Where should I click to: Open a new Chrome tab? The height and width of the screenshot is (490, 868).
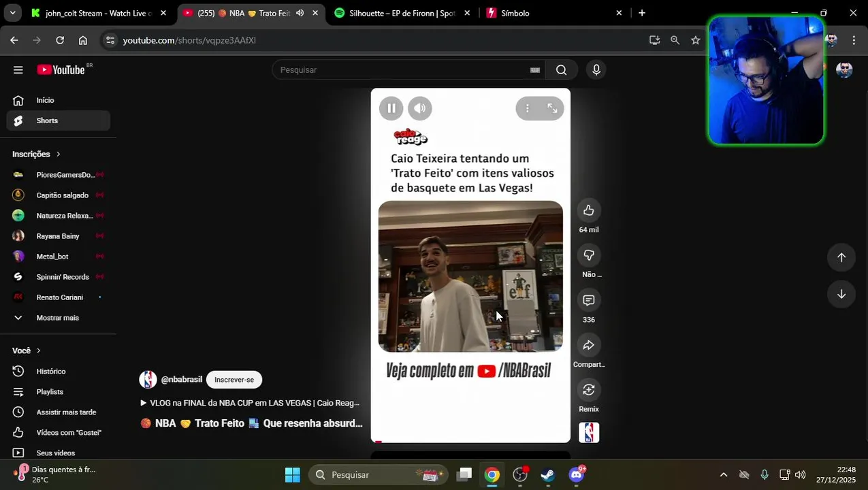(642, 13)
